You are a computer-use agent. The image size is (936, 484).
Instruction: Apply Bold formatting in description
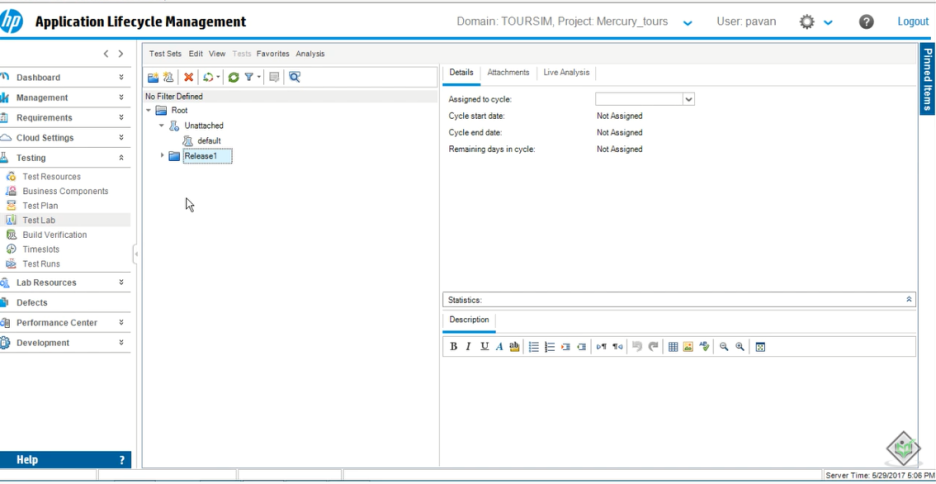coord(454,347)
